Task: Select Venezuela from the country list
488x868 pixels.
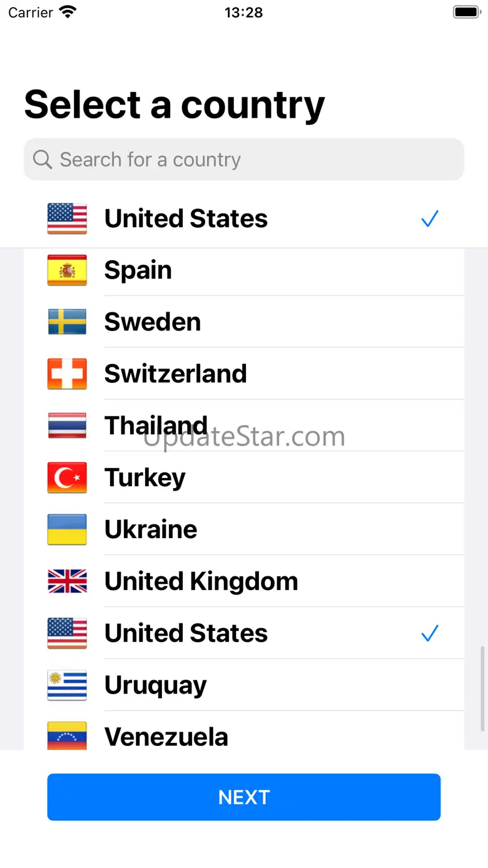Action: tap(166, 736)
